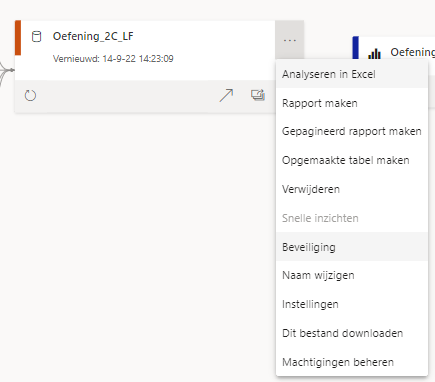This screenshot has width=435, height=382.
Task: Click the refresh now icon on dataset card
Action: tap(30, 96)
